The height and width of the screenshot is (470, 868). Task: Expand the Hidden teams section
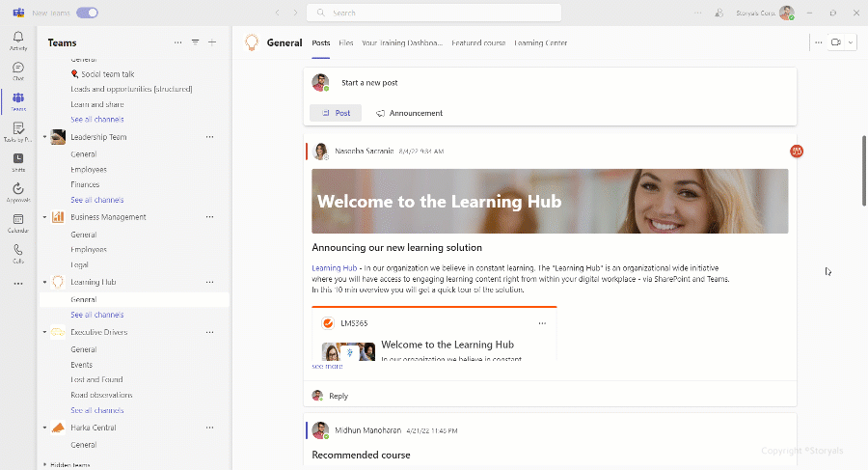point(44,464)
